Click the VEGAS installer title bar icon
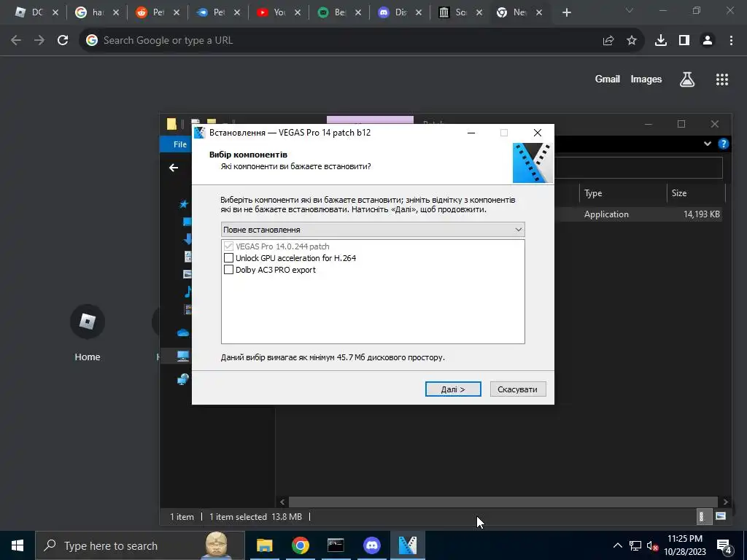The image size is (747, 560). (x=200, y=133)
